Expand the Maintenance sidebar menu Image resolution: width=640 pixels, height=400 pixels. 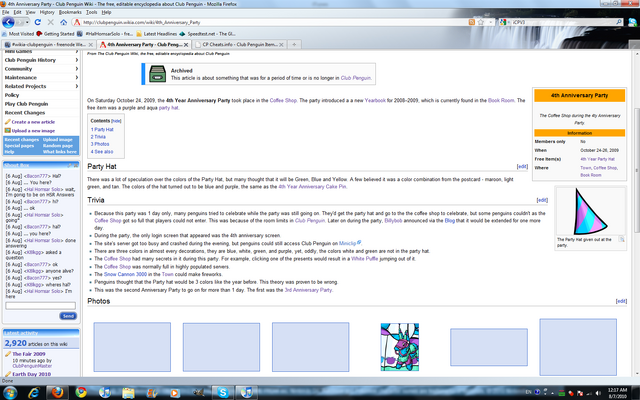pyautogui.click(x=41, y=78)
